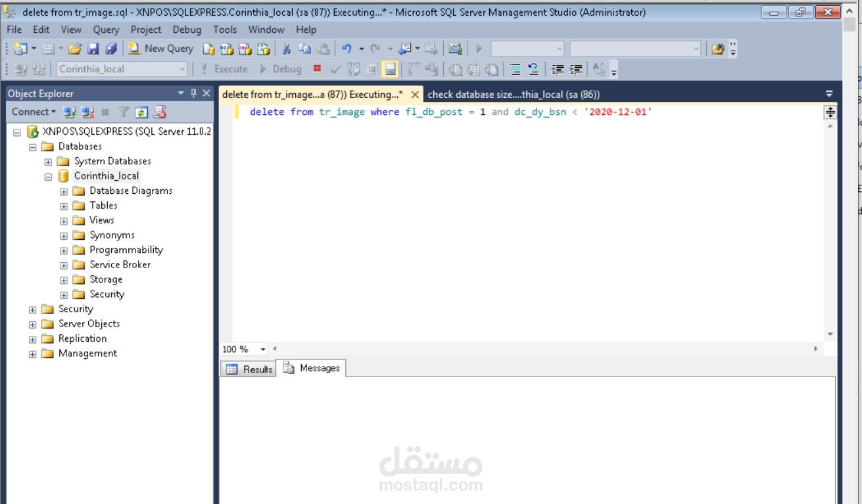Select the Messages tab
This screenshot has width=862, height=504.
tap(312, 368)
